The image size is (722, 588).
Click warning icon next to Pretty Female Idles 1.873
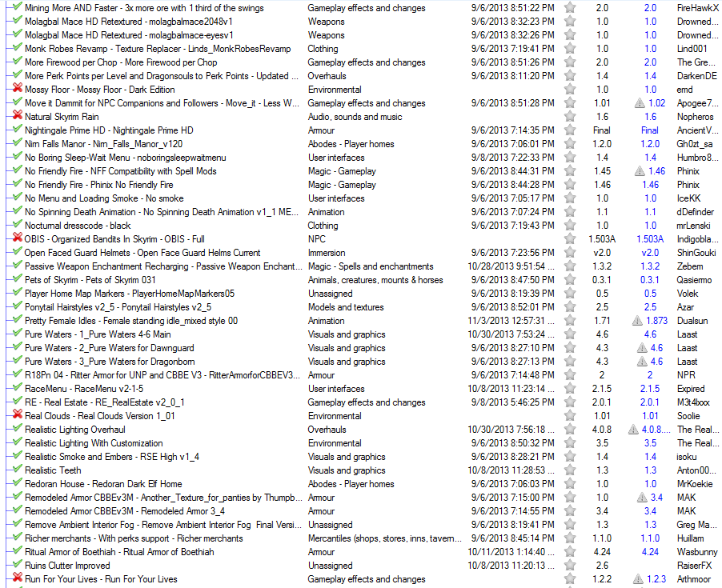point(637,321)
